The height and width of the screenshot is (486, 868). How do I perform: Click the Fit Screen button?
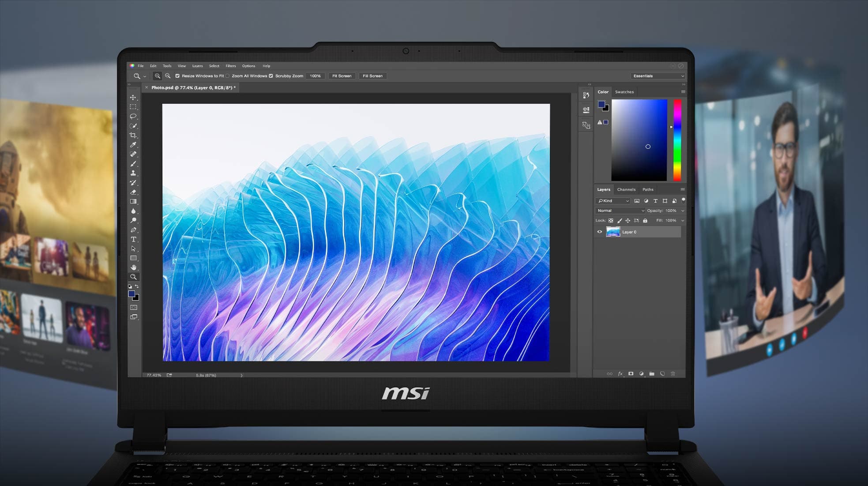pyautogui.click(x=342, y=75)
